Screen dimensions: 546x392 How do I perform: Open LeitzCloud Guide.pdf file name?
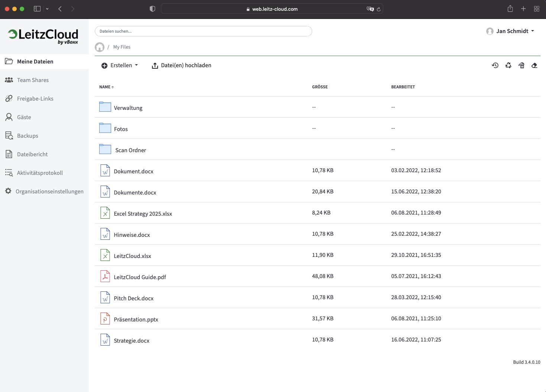pyautogui.click(x=140, y=277)
